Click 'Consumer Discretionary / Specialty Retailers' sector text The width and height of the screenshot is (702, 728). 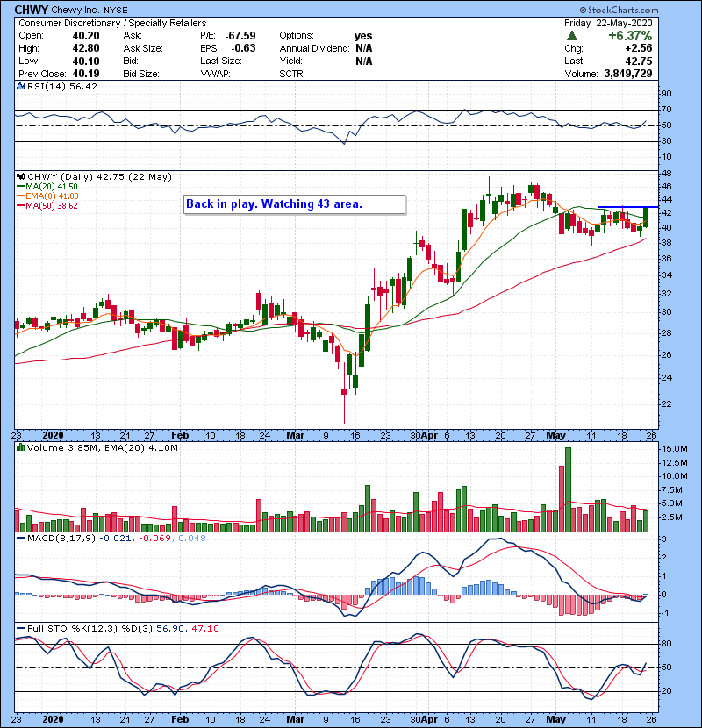click(x=112, y=23)
